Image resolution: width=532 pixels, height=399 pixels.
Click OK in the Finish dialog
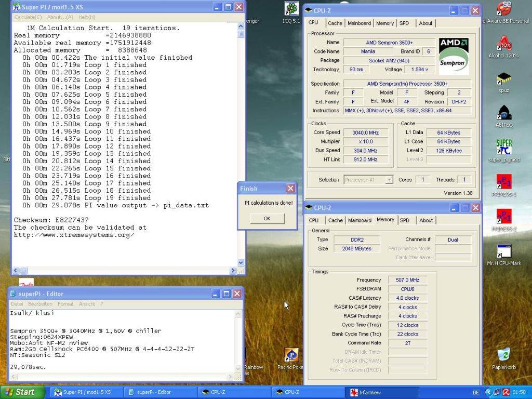coord(267,219)
